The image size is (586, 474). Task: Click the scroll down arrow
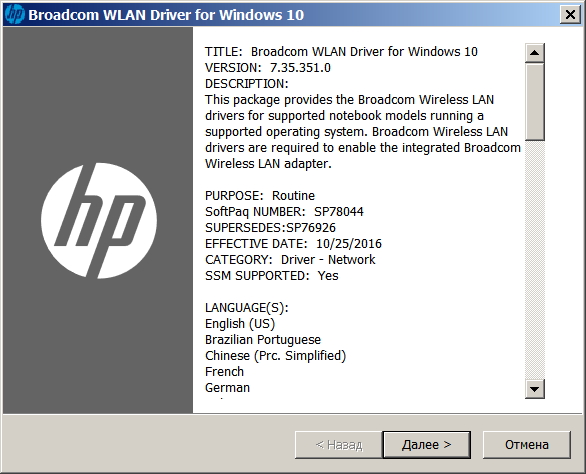tap(534, 389)
